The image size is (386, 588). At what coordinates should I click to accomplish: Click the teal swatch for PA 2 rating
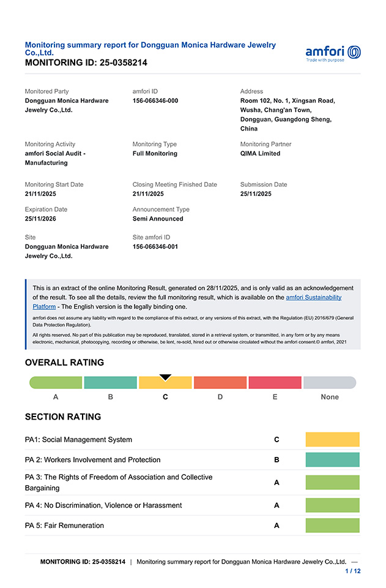coord(332,459)
